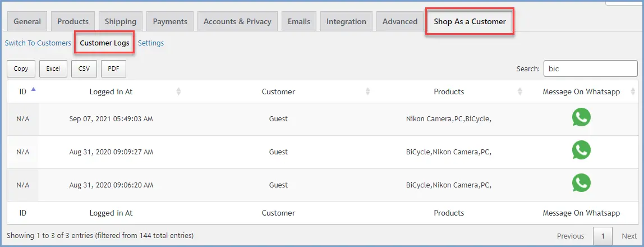
Task: Open the Settings sub-link
Action: pos(151,43)
